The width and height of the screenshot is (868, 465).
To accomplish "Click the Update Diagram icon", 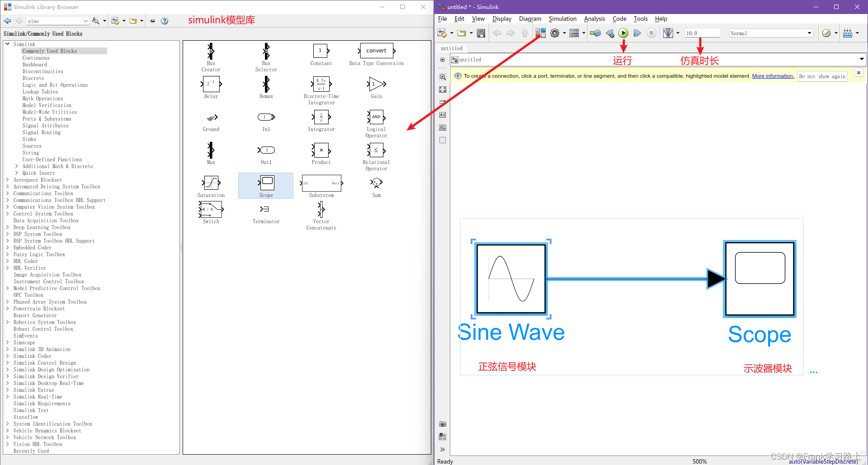I will (595, 33).
